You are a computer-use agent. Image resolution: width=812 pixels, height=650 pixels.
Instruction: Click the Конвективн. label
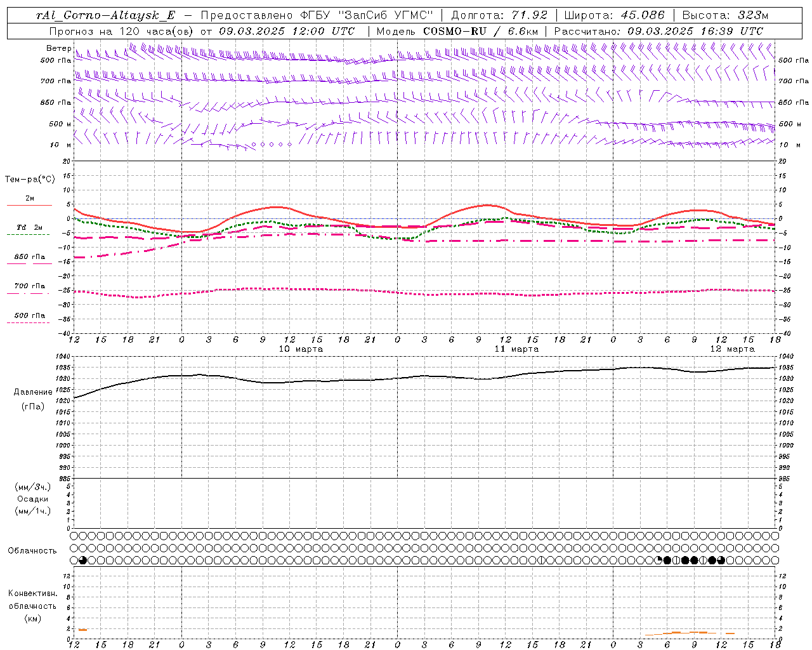click(33, 594)
